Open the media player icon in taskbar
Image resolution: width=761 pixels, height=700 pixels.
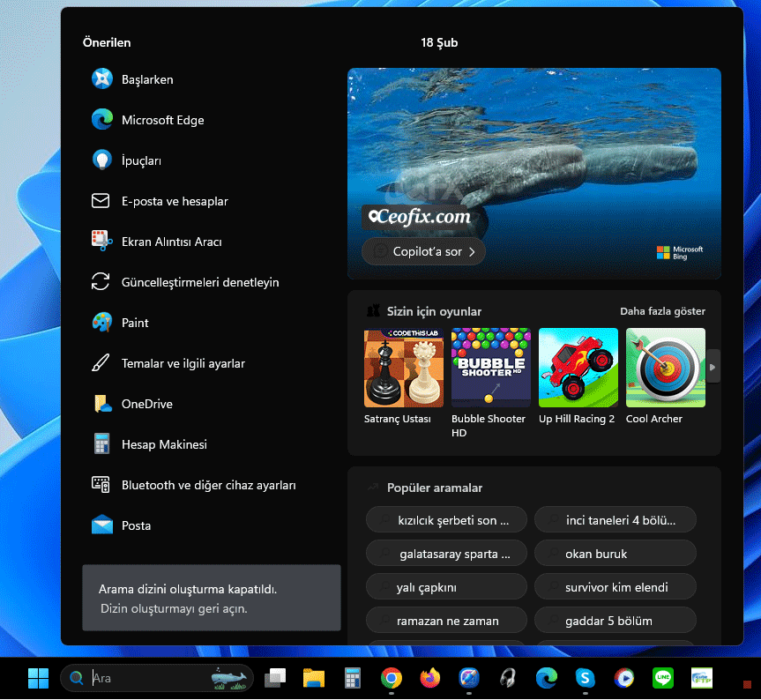point(624,678)
